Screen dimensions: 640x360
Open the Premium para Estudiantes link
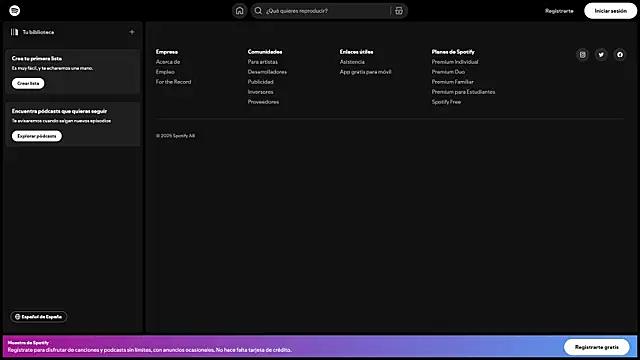click(463, 92)
